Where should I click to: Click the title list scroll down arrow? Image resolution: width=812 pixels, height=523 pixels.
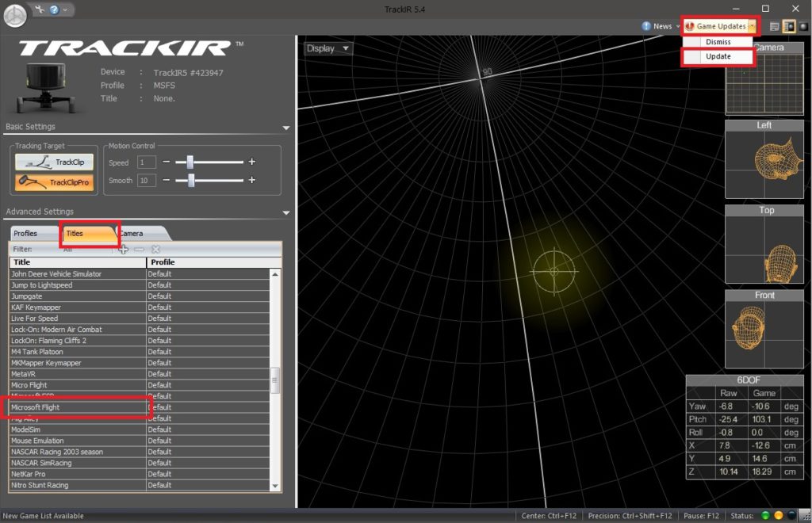coord(275,487)
